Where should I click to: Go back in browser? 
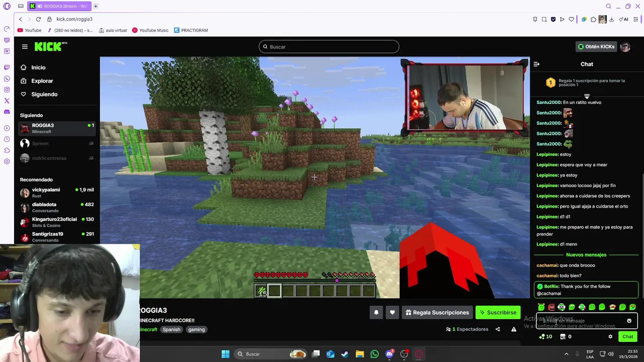(21, 19)
